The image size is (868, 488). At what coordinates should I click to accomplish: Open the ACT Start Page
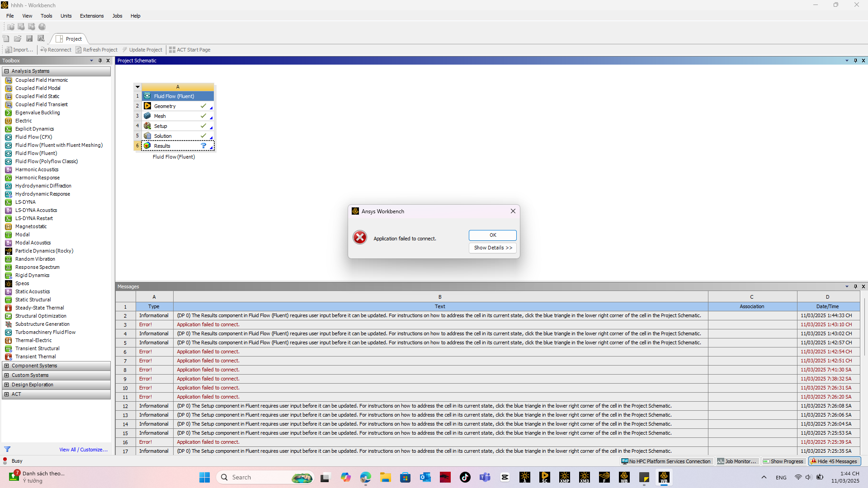[189, 50]
